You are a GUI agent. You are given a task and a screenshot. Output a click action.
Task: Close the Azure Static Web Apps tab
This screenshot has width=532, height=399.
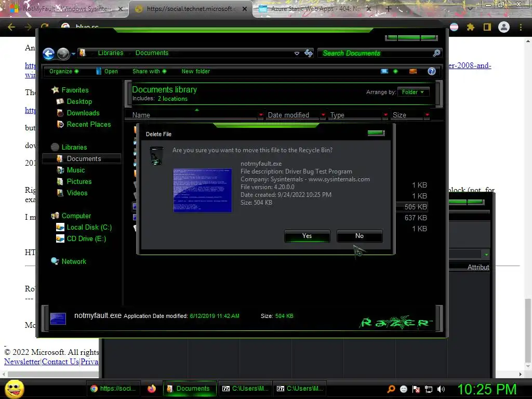click(368, 9)
